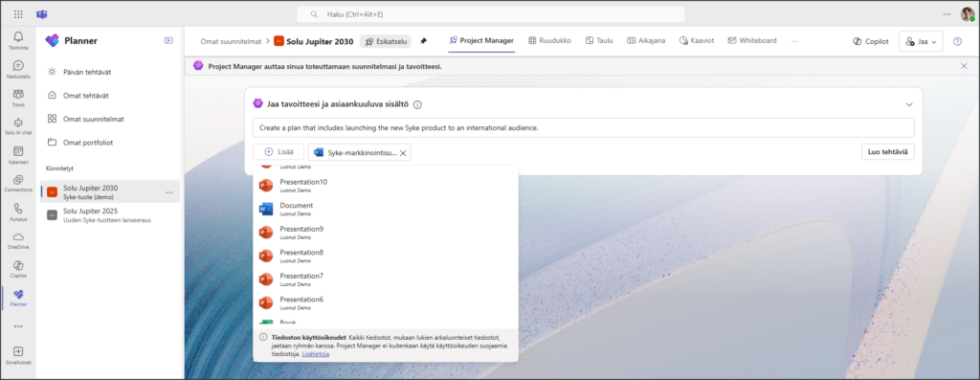The image size is (980, 380).
Task: Collapse the Planner navigation pane
Action: pyautogui.click(x=168, y=40)
